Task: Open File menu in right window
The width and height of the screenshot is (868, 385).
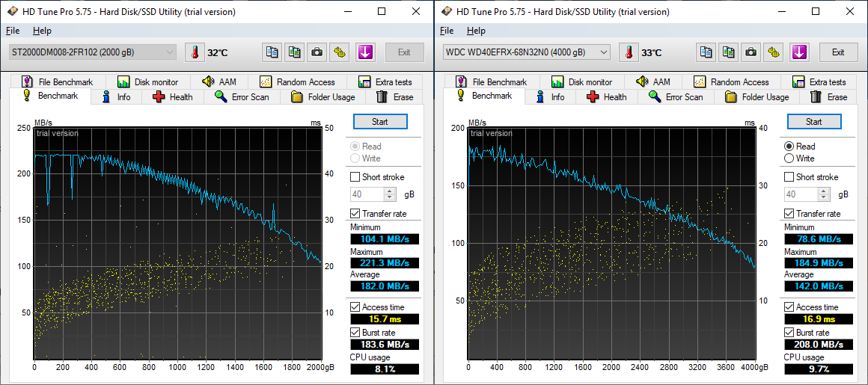Action: [x=447, y=31]
